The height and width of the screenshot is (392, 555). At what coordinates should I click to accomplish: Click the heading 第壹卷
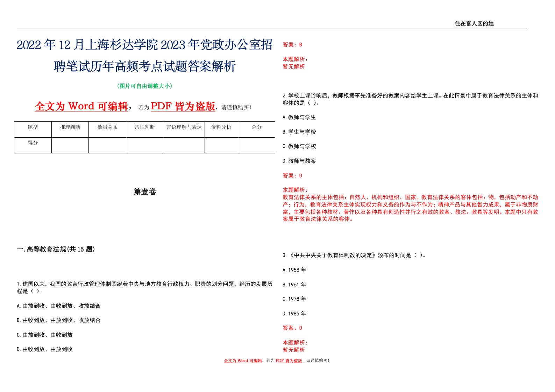[145, 192]
